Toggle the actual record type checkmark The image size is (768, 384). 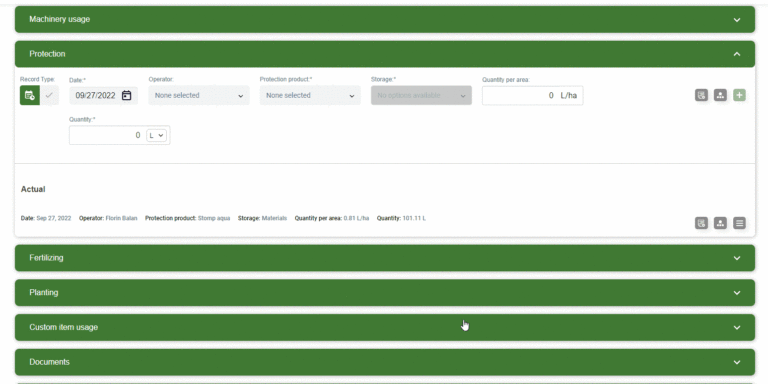tap(49, 96)
